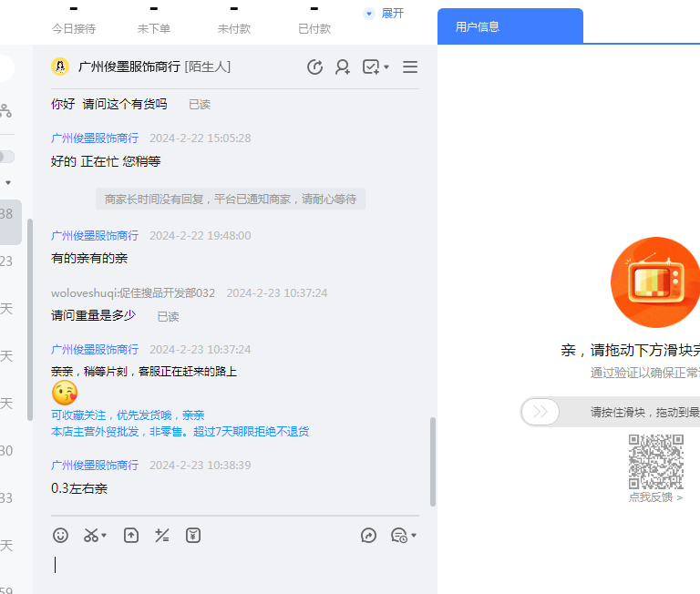Click the verification slider handle
The image size is (700, 594).
pyautogui.click(x=540, y=412)
